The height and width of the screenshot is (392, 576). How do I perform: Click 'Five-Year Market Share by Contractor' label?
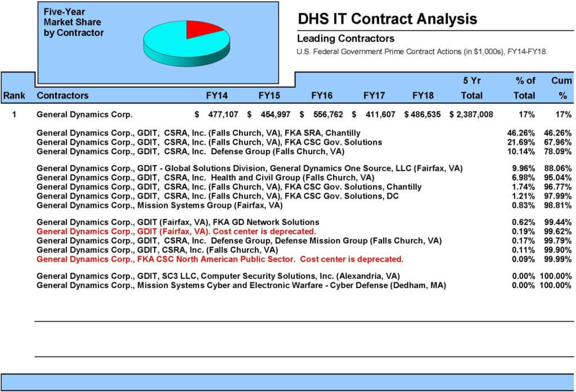[74, 22]
